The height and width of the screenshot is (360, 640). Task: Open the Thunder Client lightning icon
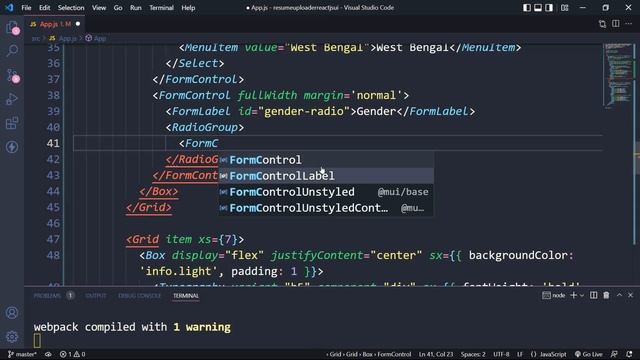tap(12, 147)
